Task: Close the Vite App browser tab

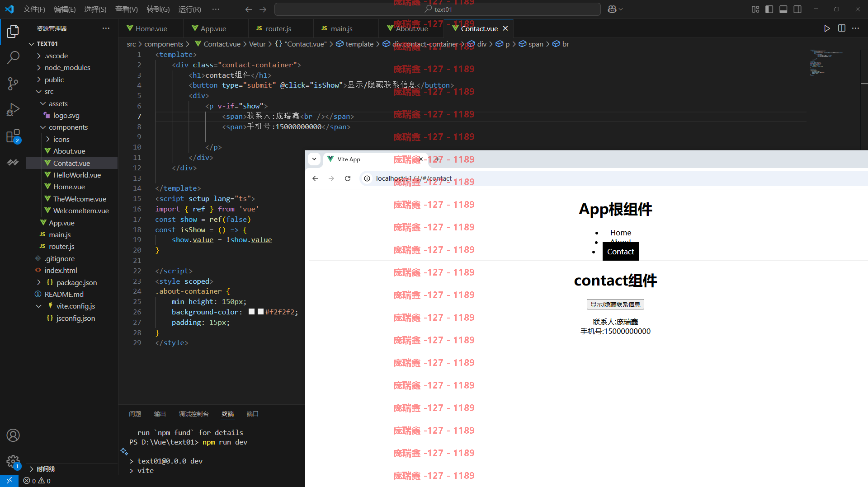Action: tap(421, 159)
